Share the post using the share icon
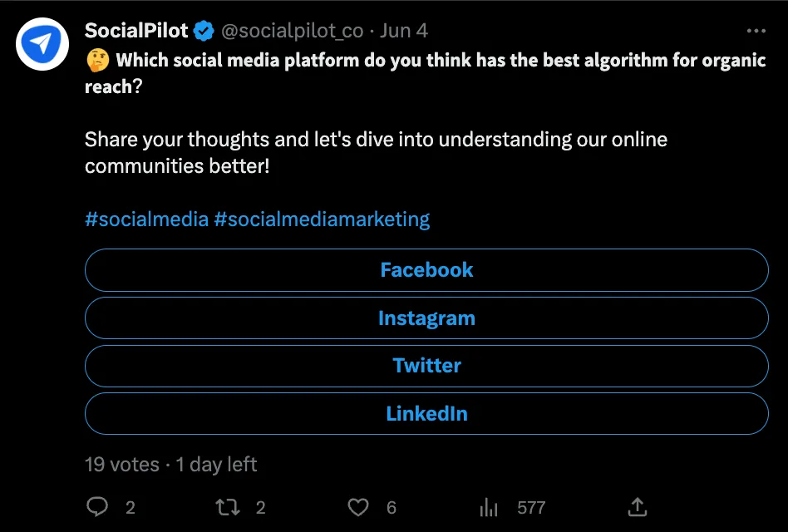Viewport: 788px width, 532px height. pyautogui.click(x=637, y=507)
